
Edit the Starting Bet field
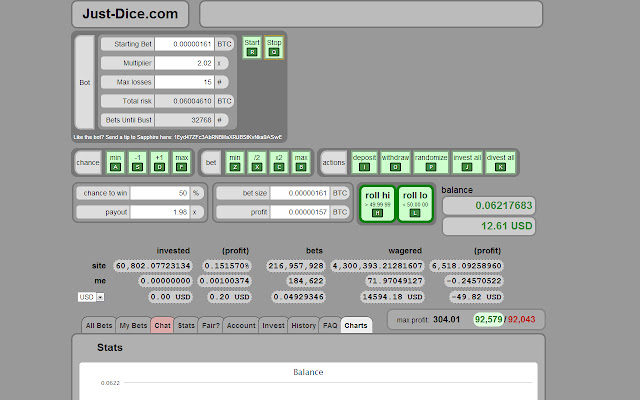point(184,44)
